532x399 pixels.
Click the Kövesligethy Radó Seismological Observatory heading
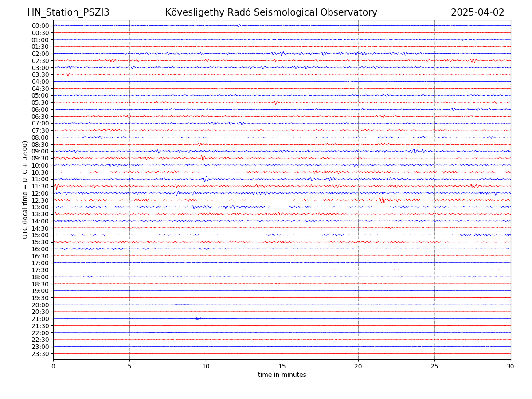[271, 12]
